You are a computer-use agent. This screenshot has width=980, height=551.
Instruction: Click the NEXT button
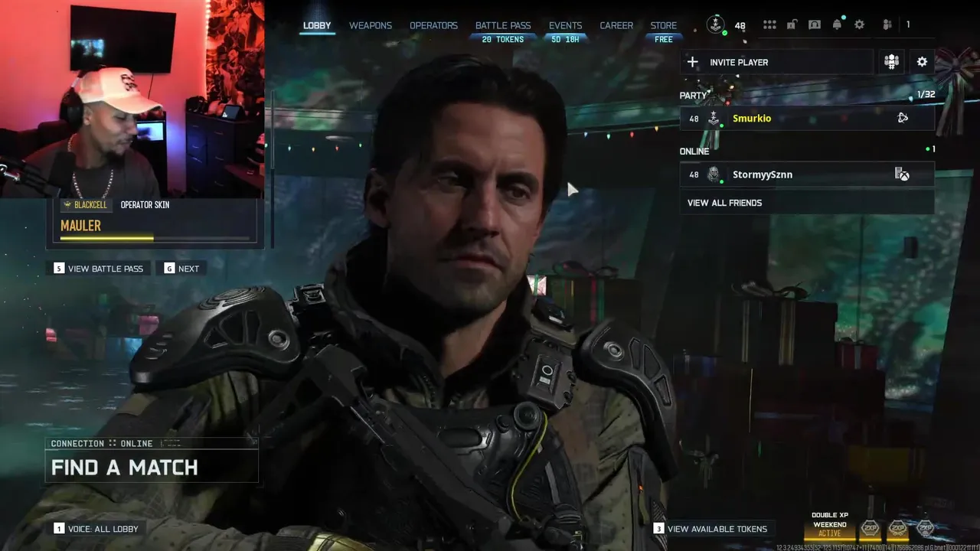[181, 269]
